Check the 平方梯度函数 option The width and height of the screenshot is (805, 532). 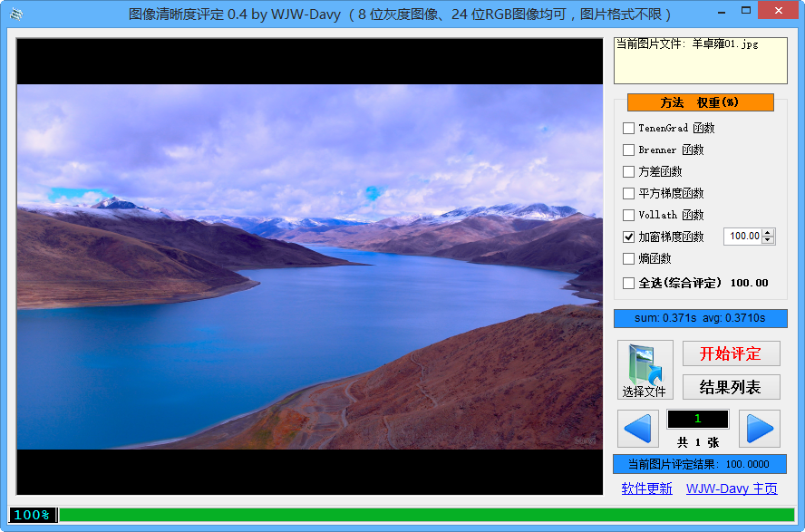(628, 193)
